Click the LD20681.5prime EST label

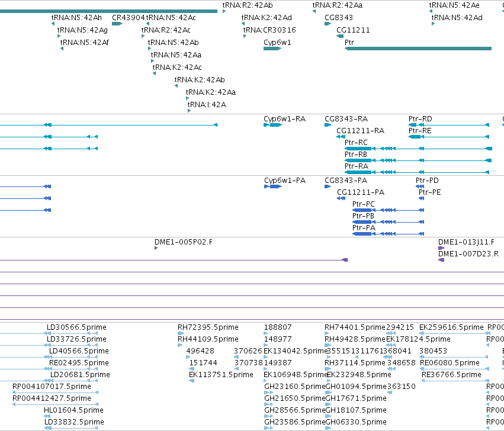click(80, 375)
